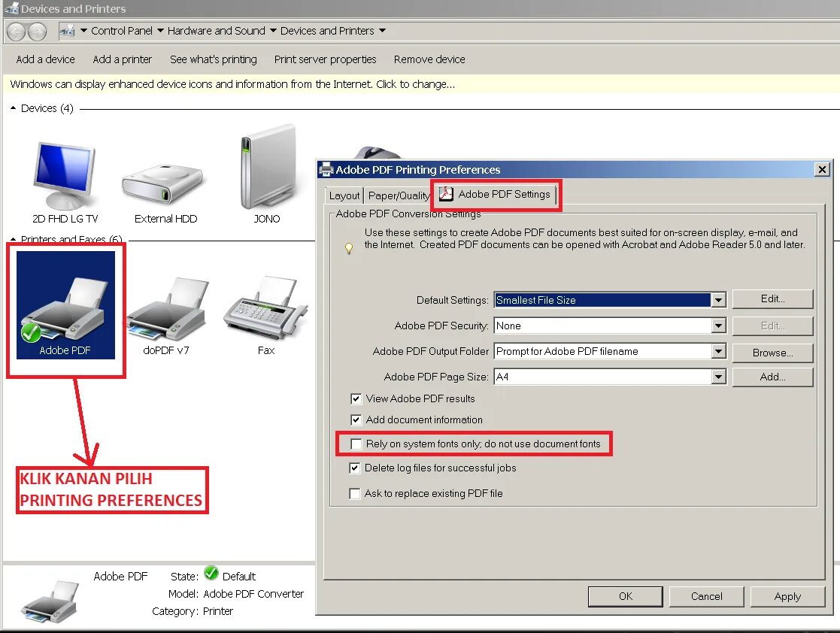Viewport: 840px width, 633px height.
Task: Click Add button beside page size
Action: (772, 377)
